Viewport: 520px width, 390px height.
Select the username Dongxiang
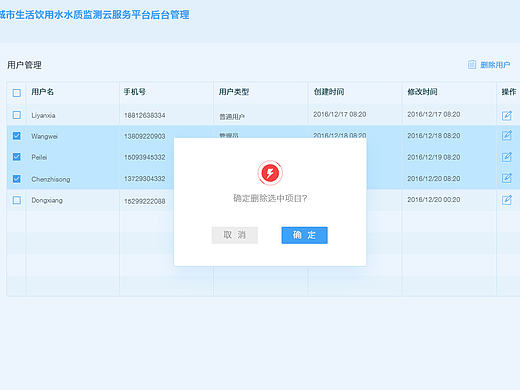(47, 201)
